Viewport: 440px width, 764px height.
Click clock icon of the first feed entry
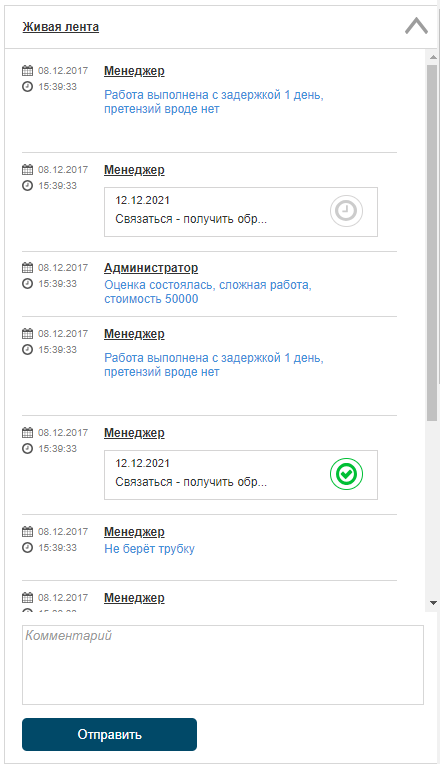coord(28,86)
